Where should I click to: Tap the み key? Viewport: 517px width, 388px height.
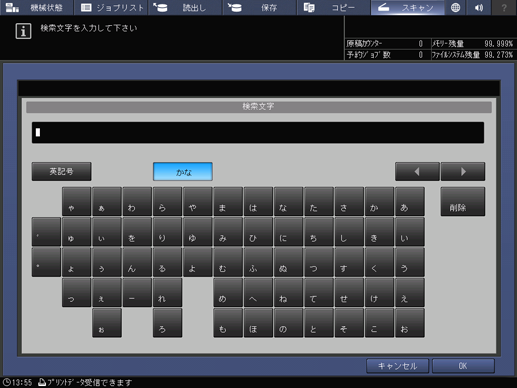228,232
